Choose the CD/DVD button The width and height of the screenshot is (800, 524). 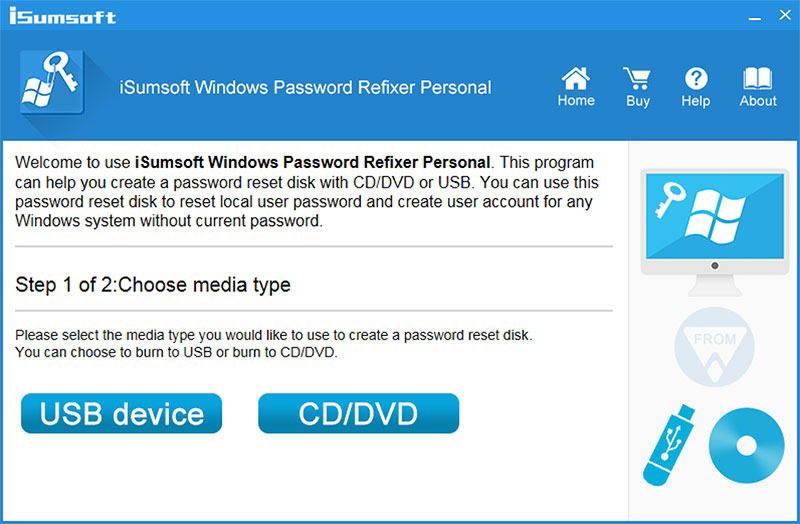coord(359,413)
